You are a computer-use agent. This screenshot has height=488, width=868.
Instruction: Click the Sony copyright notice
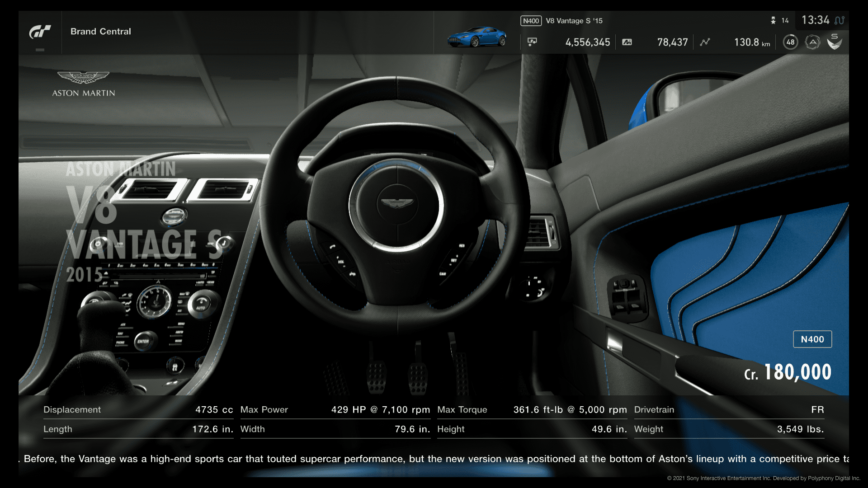click(x=764, y=478)
